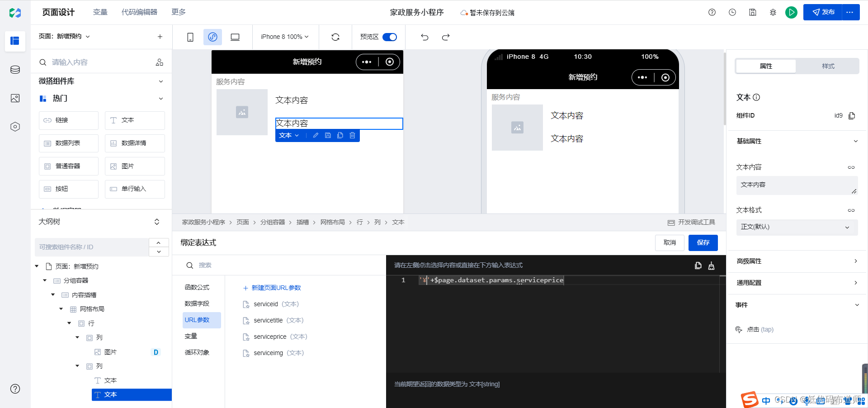Collapse the 事件 section

coord(857,305)
